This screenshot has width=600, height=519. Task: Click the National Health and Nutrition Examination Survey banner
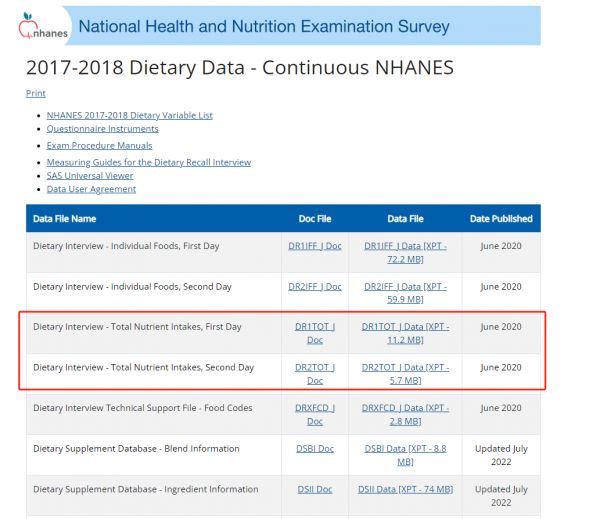pyautogui.click(x=263, y=27)
